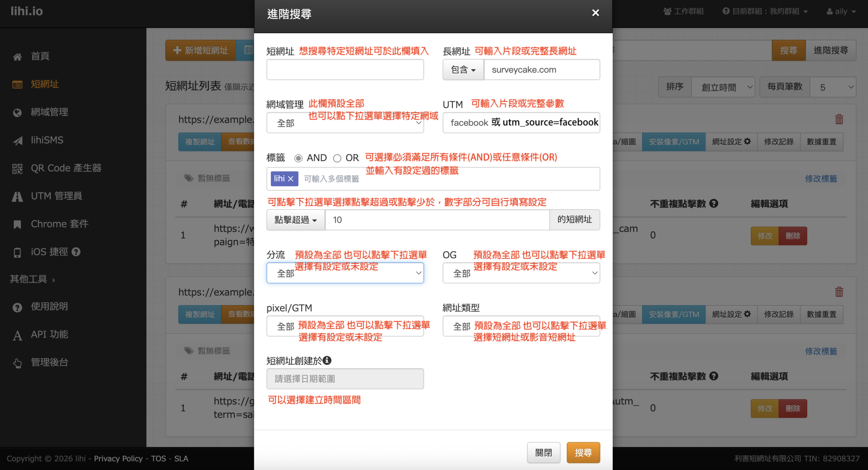Click the 短網址 search input field

coord(345,70)
